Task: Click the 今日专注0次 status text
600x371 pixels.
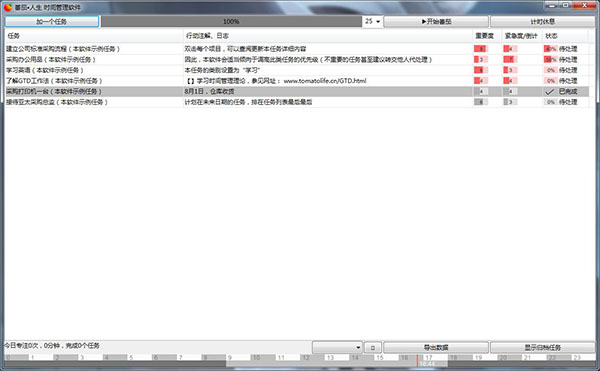Action: pos(52,346)
